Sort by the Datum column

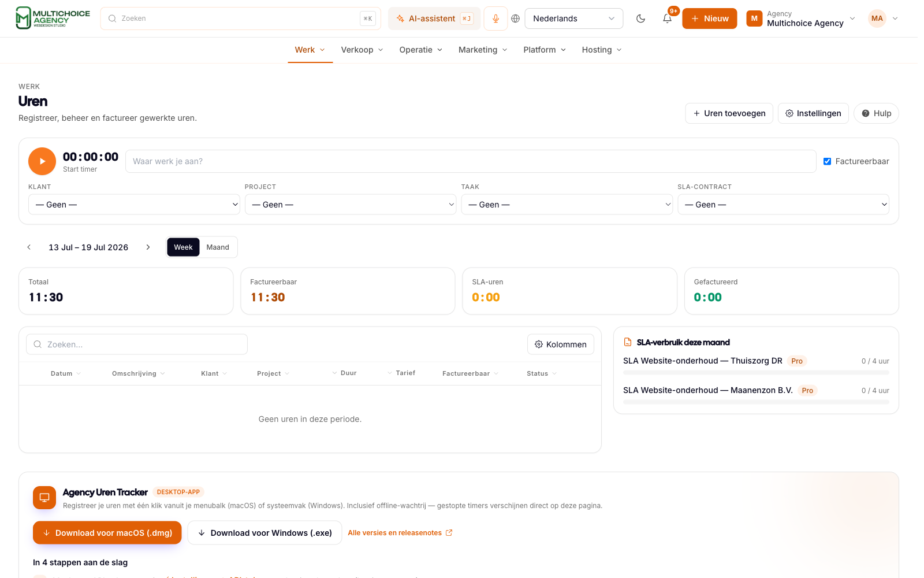tap(66, 373)
